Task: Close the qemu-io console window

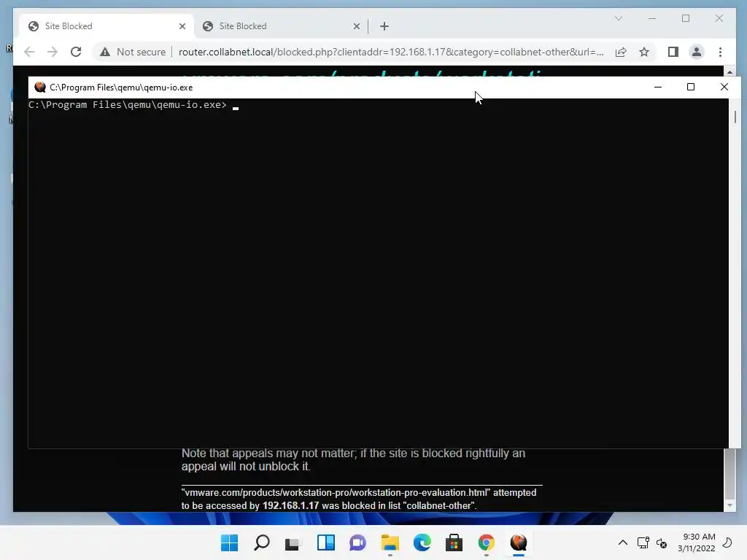Action: pyautogui.click(x=724, y=87)
